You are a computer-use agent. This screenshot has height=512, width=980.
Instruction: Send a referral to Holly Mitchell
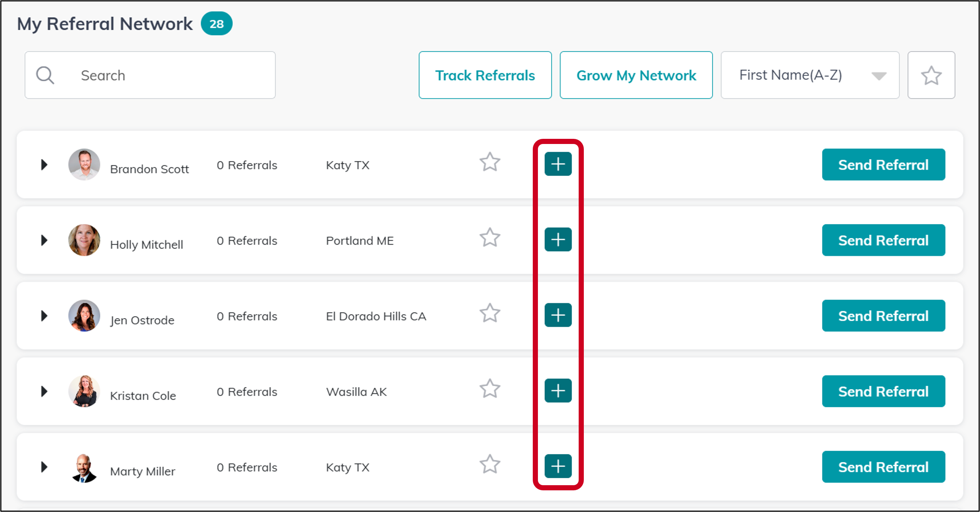click(x=883, y=240)
